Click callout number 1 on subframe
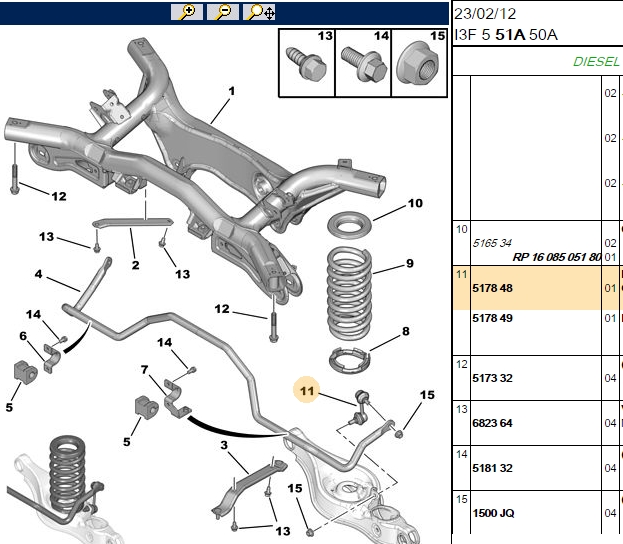The image size is (623, 544). pyautogui.click(x=232, y=91)
